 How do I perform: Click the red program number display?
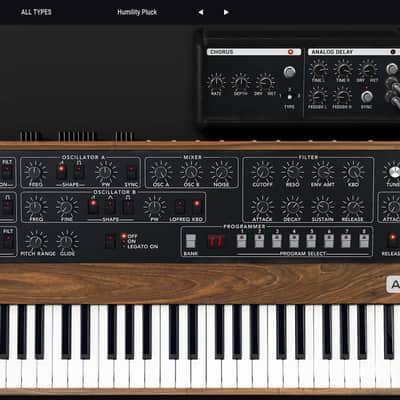tap(216, 241)
